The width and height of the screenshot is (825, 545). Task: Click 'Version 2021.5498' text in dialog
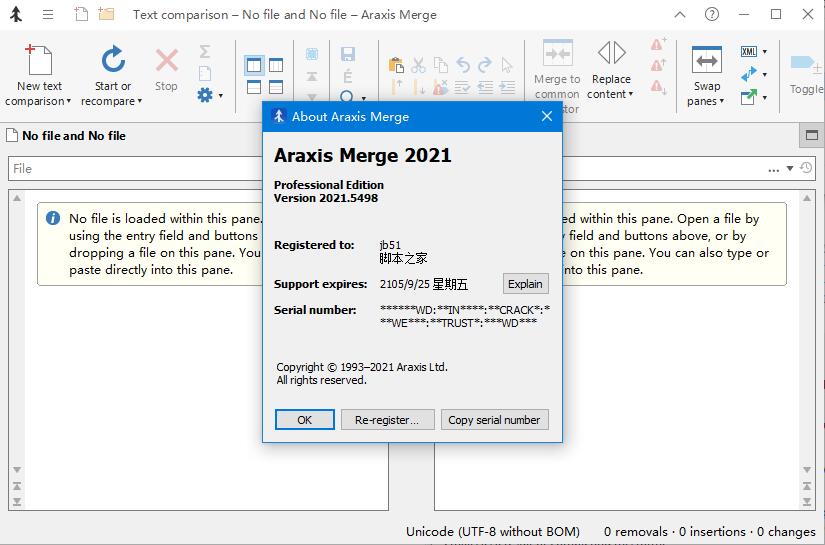point(326,198)
